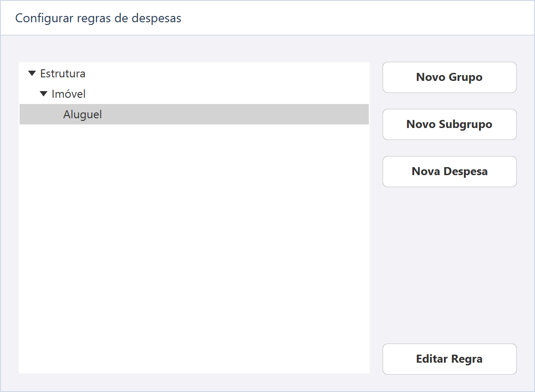Select the Imóvel label in tree
The height and width of the screenshot is (392, 535).
pyautogui.click(x=68, y=94)
